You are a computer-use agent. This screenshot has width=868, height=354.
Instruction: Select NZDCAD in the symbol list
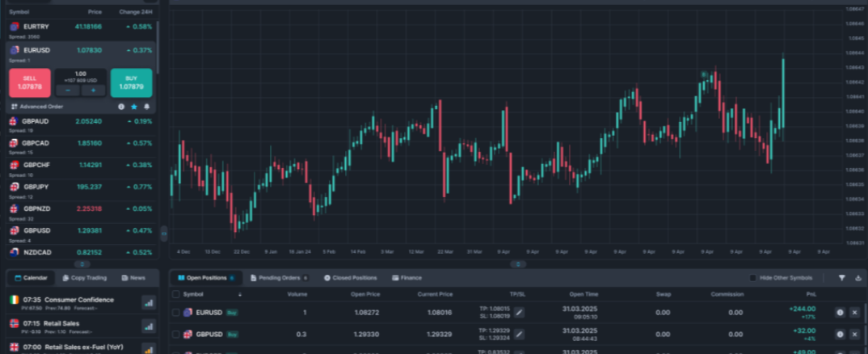81,252
